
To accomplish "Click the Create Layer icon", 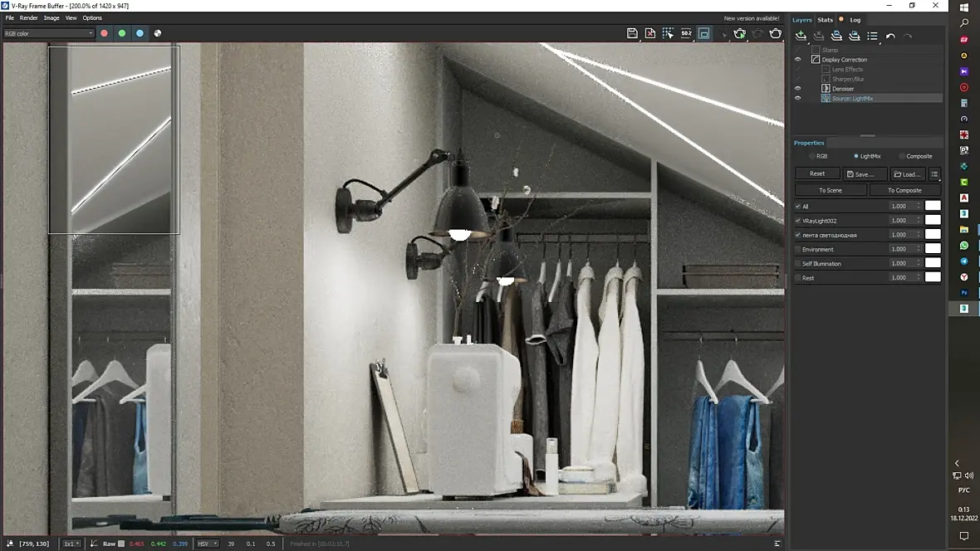I will [x=801, y=36].
